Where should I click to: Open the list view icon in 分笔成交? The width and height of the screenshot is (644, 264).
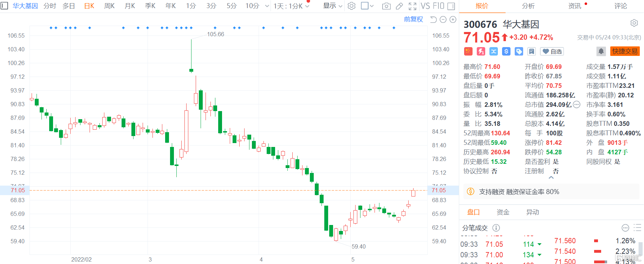coord(637,228)
